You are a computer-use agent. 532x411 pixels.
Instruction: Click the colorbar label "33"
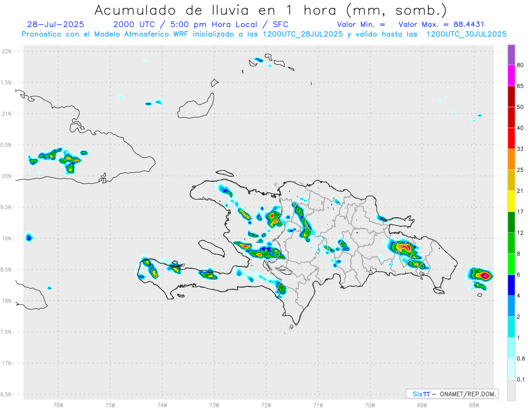pyautogui.click(x=520, y=149)
